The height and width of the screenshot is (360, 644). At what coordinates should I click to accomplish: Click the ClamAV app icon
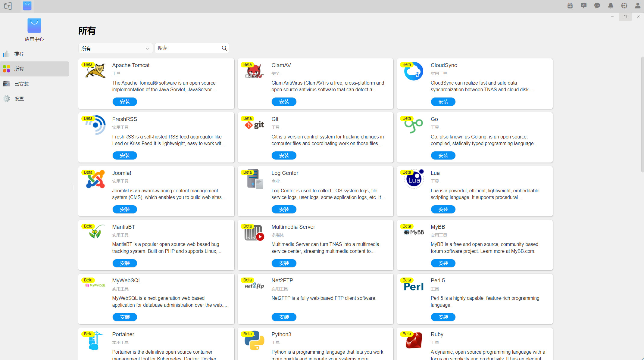click(255, 72)
